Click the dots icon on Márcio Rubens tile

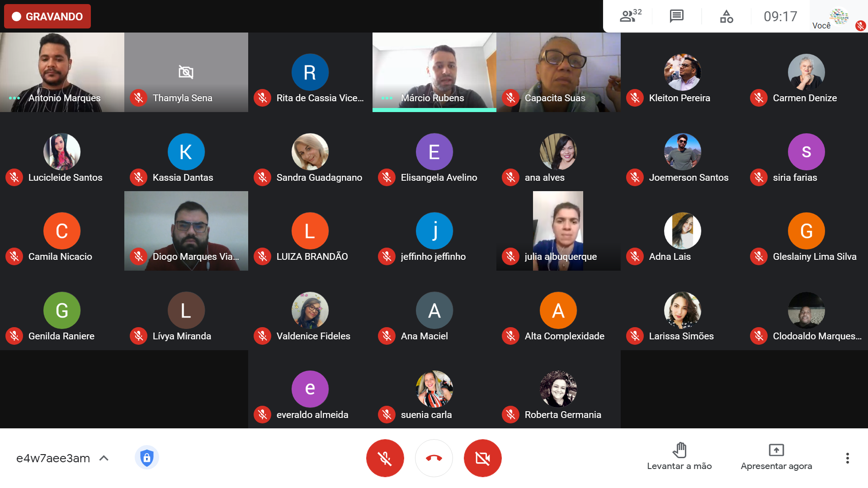coord(387,98)
